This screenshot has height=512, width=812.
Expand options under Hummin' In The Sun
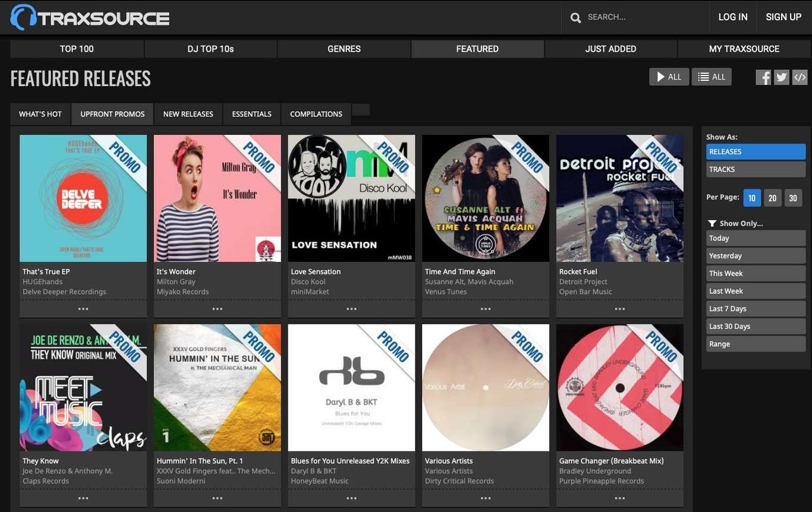point(218,498)
